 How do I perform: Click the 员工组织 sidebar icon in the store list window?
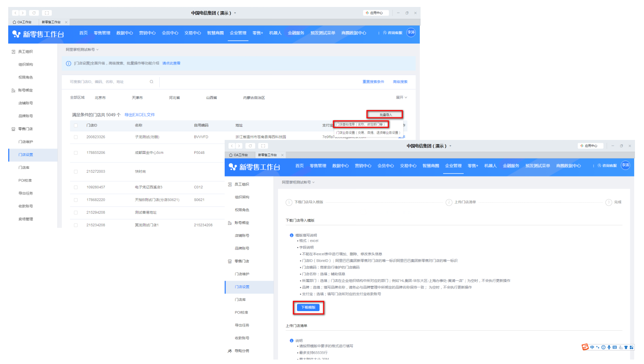click(13, 52)
